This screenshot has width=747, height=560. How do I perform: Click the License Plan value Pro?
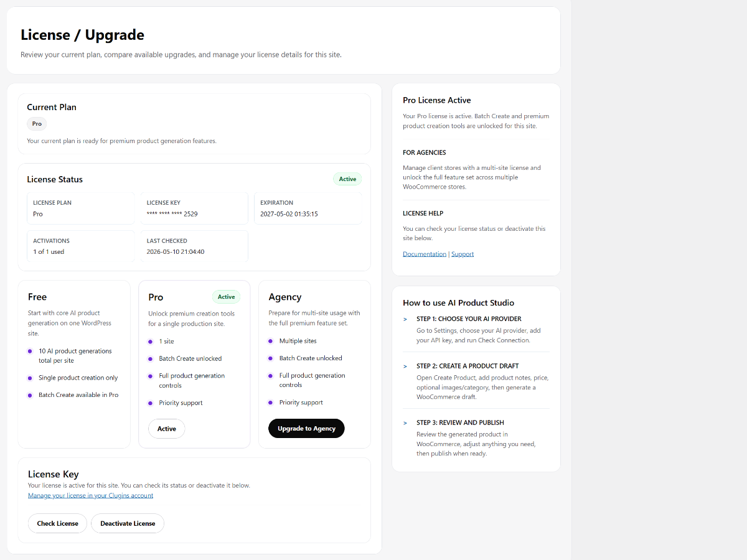click(x=38, y=214)
